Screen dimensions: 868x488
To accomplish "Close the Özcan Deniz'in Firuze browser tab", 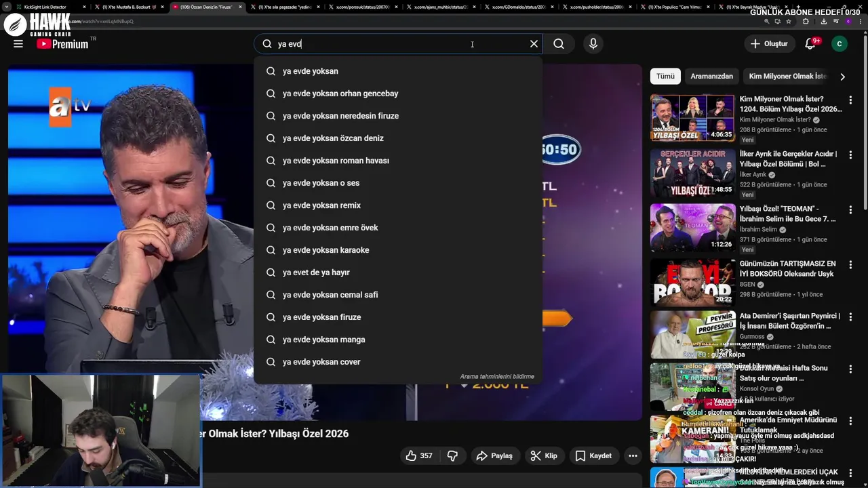I will (240, 7).
